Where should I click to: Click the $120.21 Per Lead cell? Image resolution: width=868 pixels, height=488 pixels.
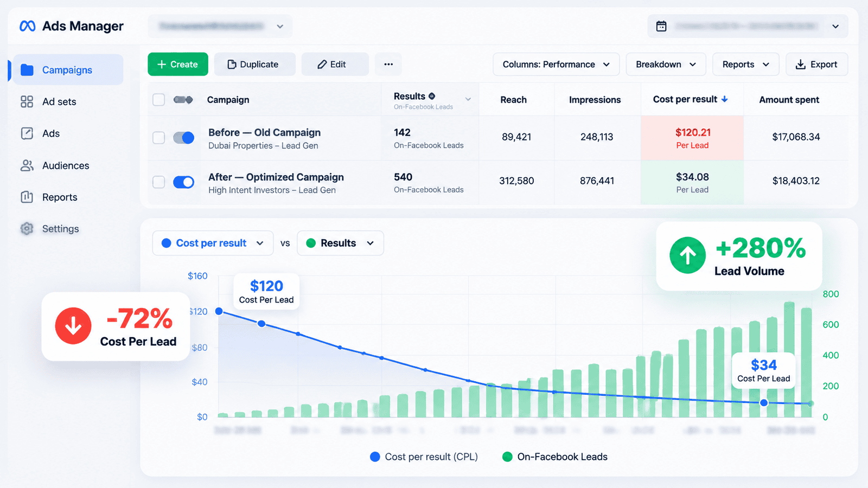pos(692,138)
